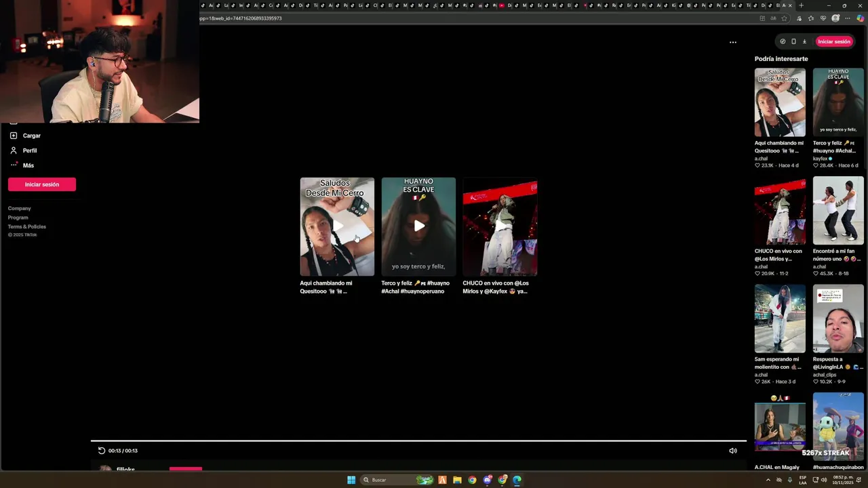Image resolution: width=868 pixels, height=488 pixels.
Task: Click the download app icon in top pill
Action: point(804,41)
